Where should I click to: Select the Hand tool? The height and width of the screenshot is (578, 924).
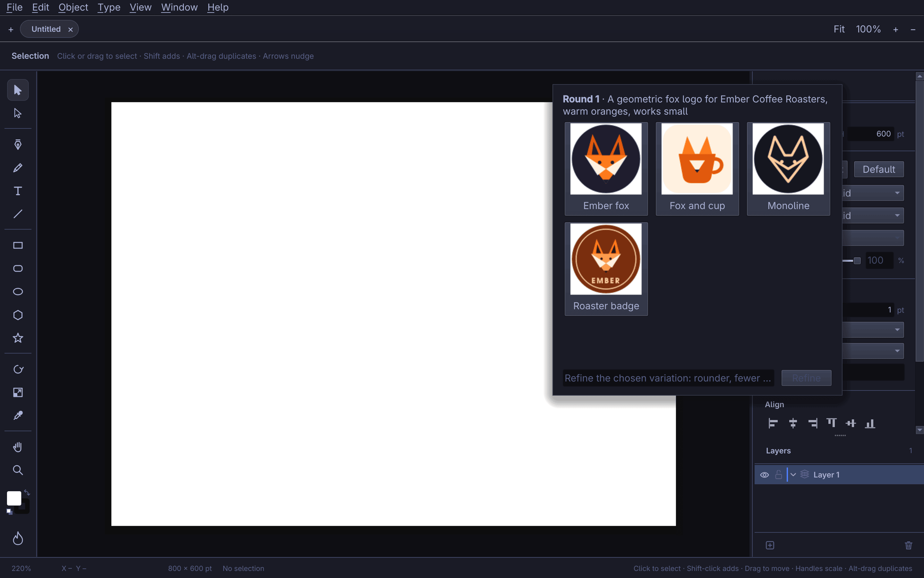coord(18,447)
